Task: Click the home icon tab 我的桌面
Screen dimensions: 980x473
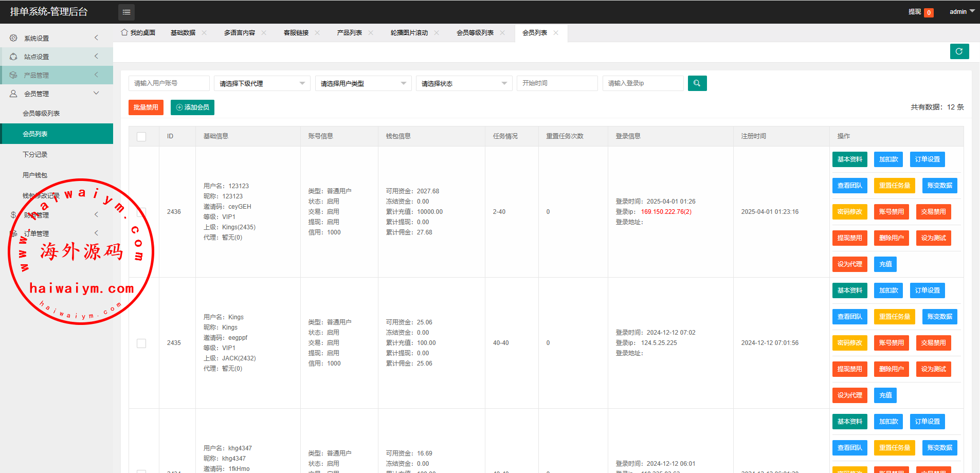Action: click(138, 33)
